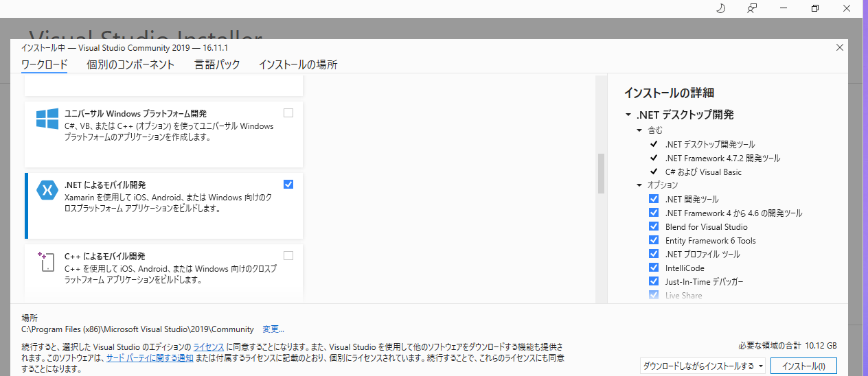868x376 pixels.
Task: Select the ユニバーサル Windows プラットフォーム開発 card
Action: point(163,134)
